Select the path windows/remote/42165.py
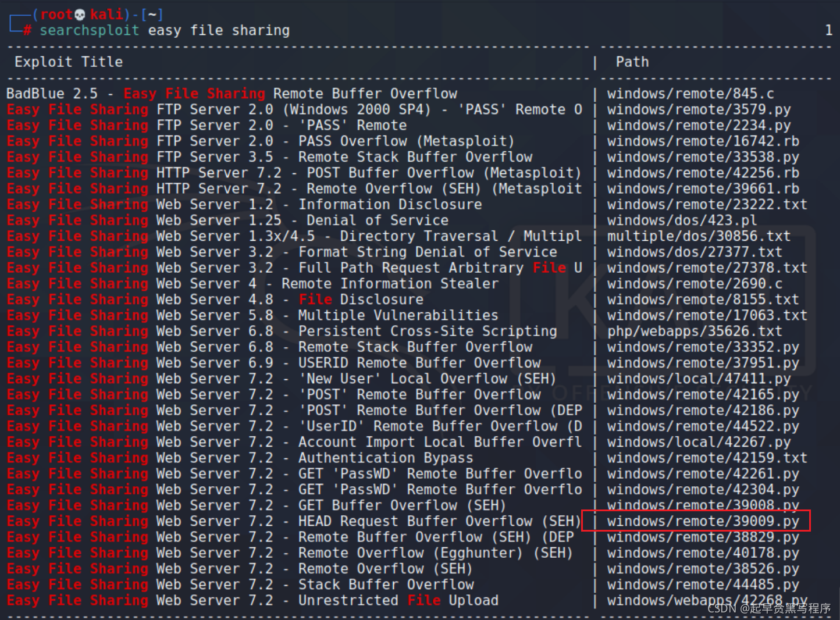Image resolution: width=840 pixels, height=620 pixels. coord(703,394)
